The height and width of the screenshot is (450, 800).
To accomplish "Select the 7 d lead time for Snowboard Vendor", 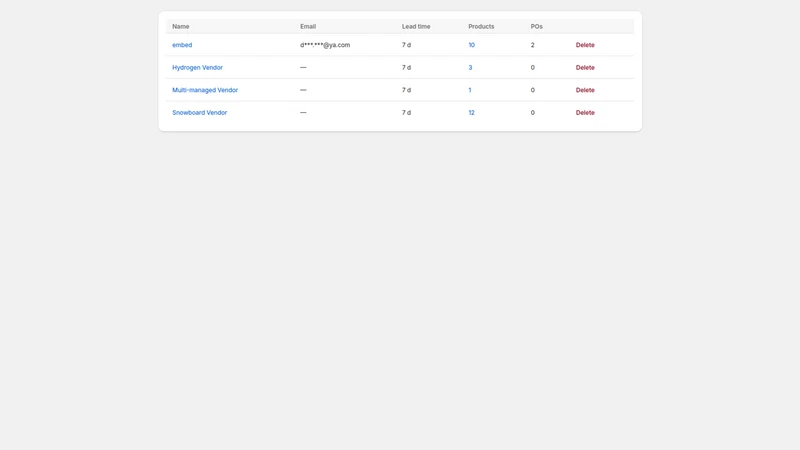I will [406, 112].
